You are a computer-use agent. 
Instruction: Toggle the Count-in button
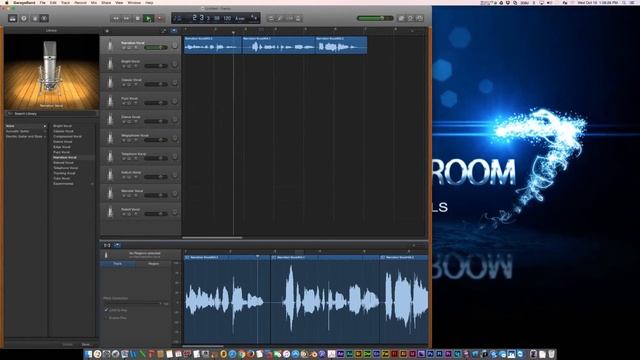[289, 18]
